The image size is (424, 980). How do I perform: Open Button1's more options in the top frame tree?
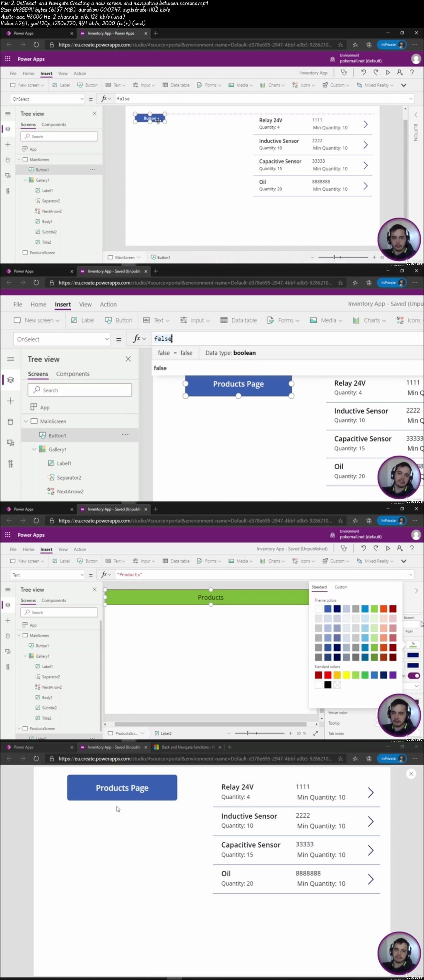[92, 169]
